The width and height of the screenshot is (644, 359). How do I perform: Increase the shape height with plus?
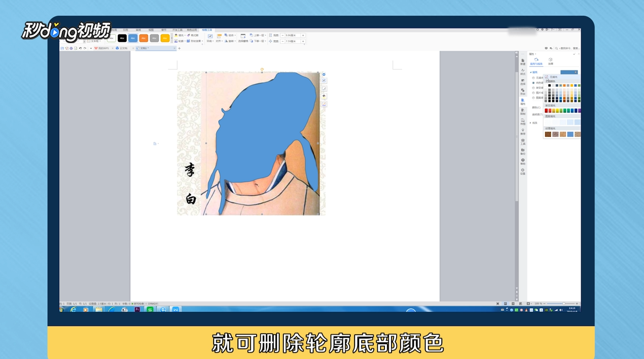[x=303, y=35]
